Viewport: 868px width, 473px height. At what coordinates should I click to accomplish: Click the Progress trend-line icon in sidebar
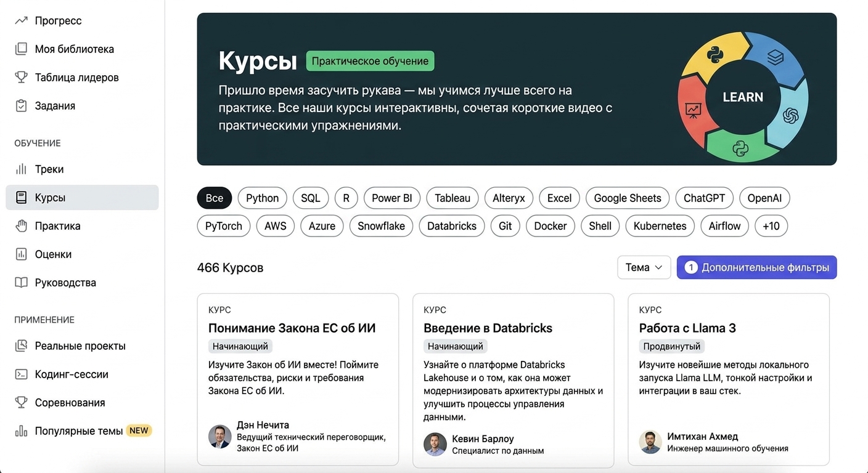[x=21, y=20]
